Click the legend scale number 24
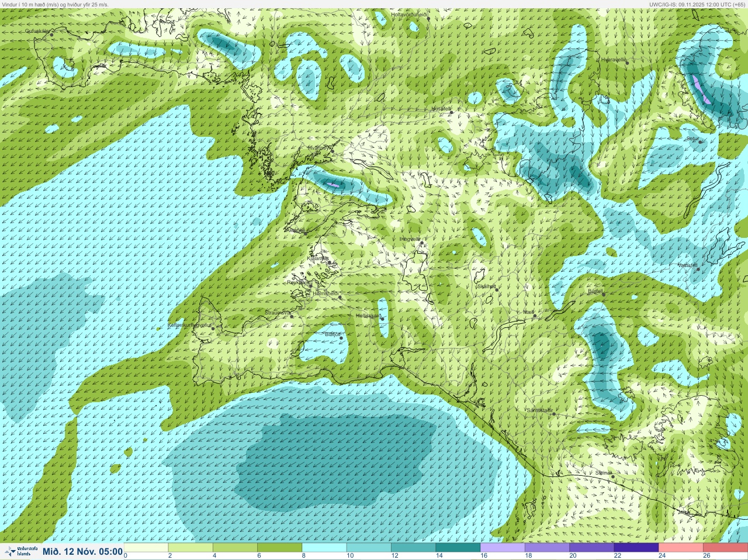The width and height of the screenshot is (748, 560). click(x=662, y=556)
